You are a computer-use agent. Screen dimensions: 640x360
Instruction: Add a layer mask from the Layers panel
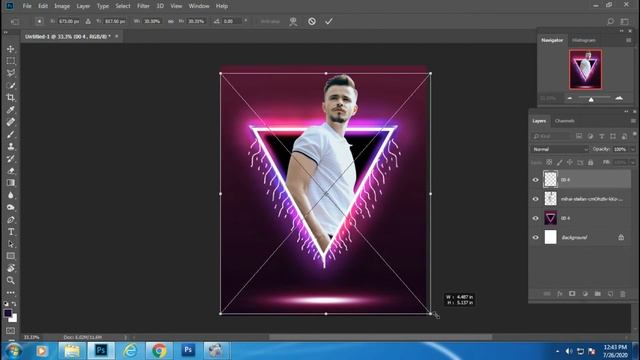[x=572, y=294]
